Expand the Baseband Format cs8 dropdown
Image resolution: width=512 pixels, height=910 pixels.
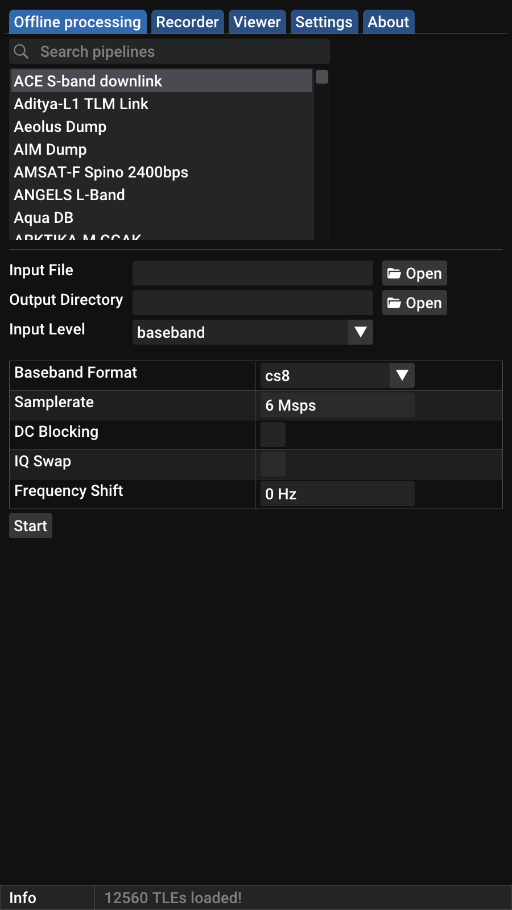coord(402,375)
